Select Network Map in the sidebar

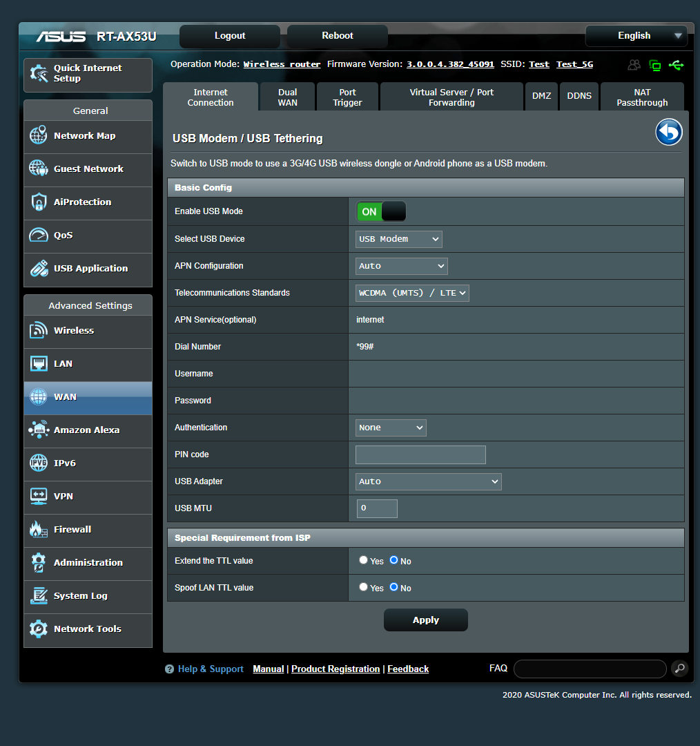click(x=87, y=135)
